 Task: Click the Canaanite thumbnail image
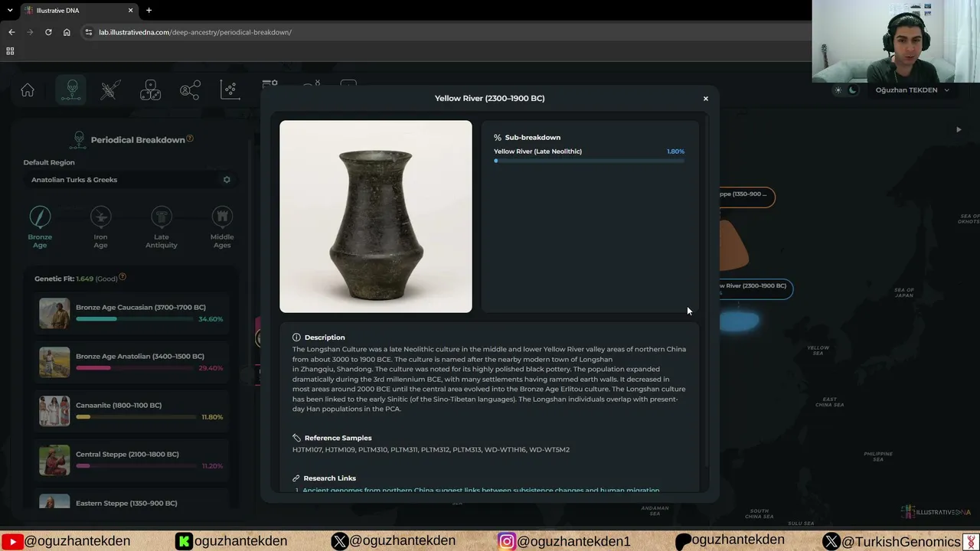coord(54,411)
